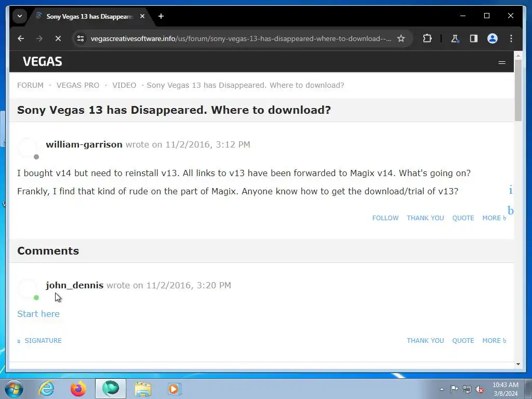The height and width of the screenshot is (399, 532).
Task: Launch Internet Explorer from the taskbar
Action: pyautogui.click(x=46, y=389)
